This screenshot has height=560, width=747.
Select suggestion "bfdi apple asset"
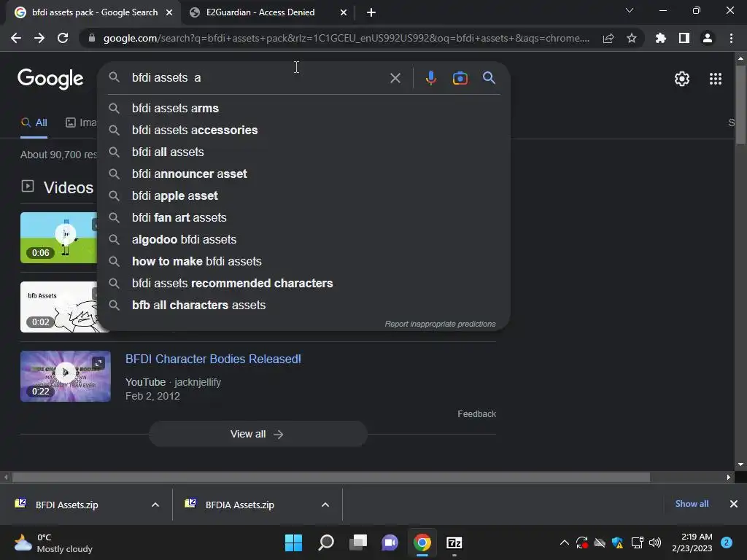304,195
